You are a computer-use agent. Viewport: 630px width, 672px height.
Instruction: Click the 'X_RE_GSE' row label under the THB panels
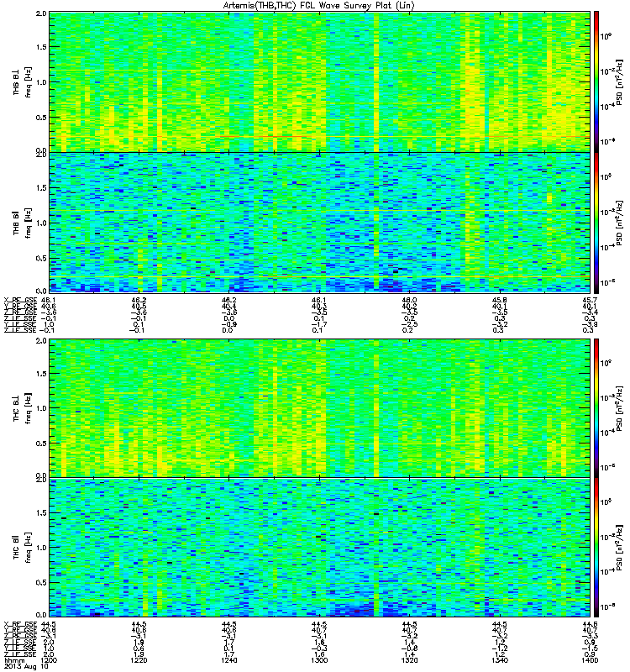(20, 300)
